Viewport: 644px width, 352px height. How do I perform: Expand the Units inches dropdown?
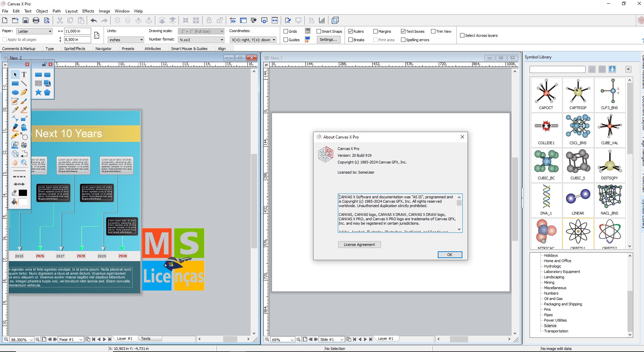point(126,40)
